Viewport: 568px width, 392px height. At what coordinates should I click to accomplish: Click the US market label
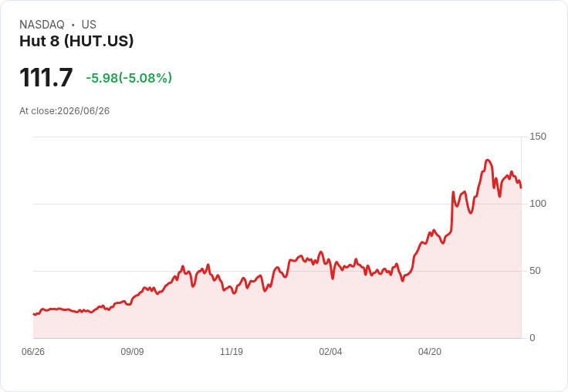click(x=89, y=25)
